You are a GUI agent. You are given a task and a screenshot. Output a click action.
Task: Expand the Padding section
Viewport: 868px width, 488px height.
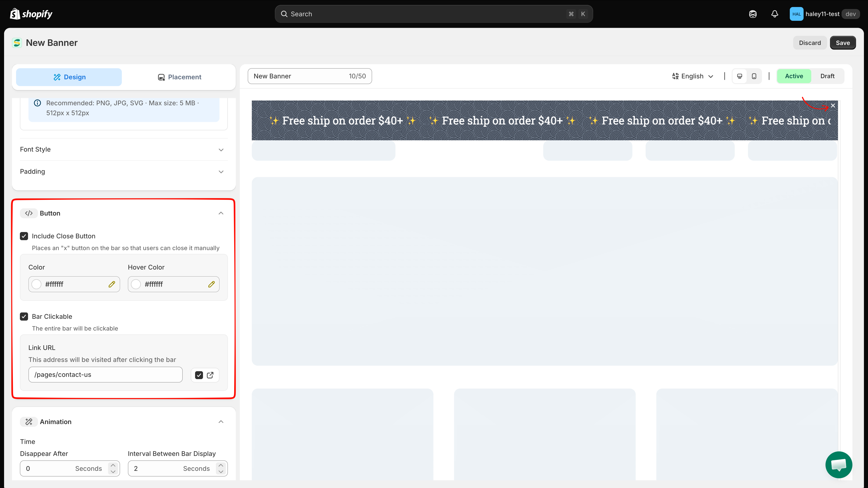point(124,171)
